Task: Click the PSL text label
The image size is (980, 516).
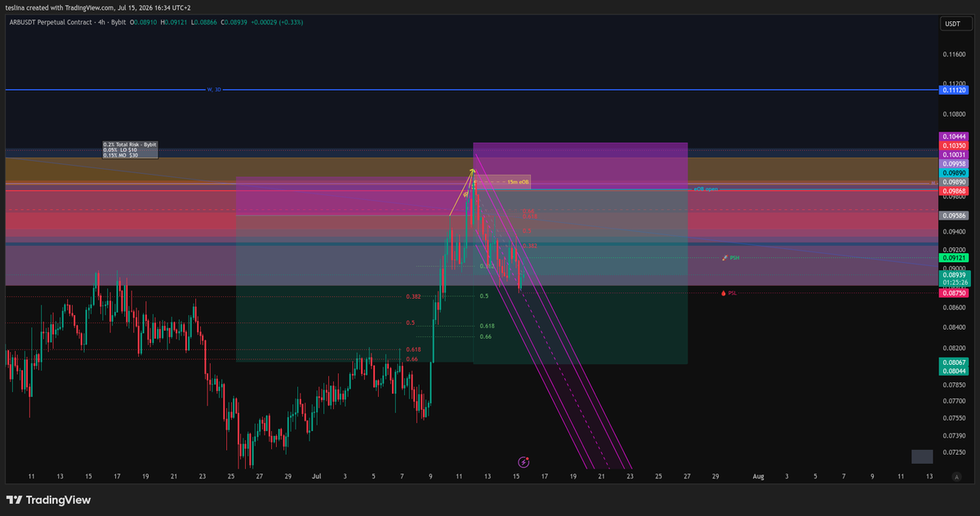Action: (733, 292)
